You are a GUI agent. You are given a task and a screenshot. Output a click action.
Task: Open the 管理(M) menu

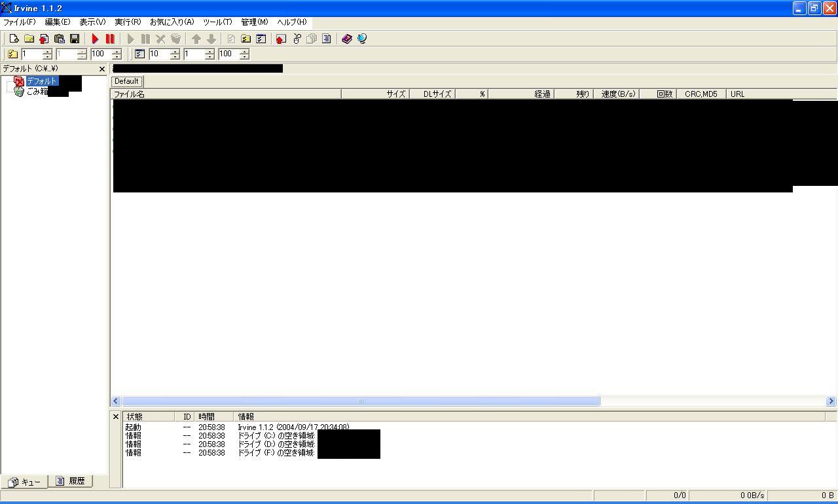(255, 22)
